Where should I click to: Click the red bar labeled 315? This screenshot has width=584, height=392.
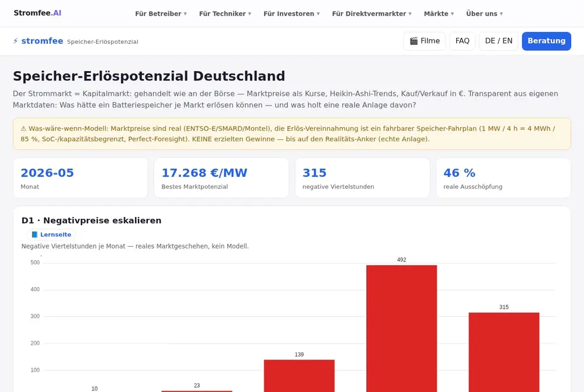[x=504, y=352]
